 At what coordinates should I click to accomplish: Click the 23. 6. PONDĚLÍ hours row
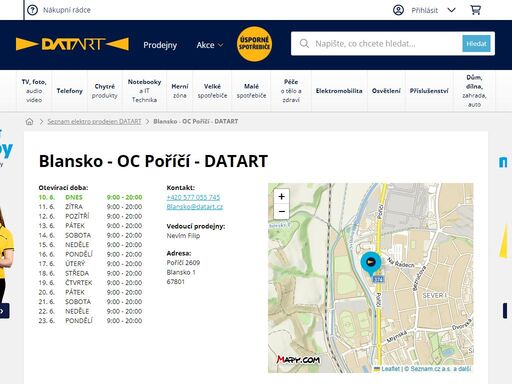tap(90, 321)
